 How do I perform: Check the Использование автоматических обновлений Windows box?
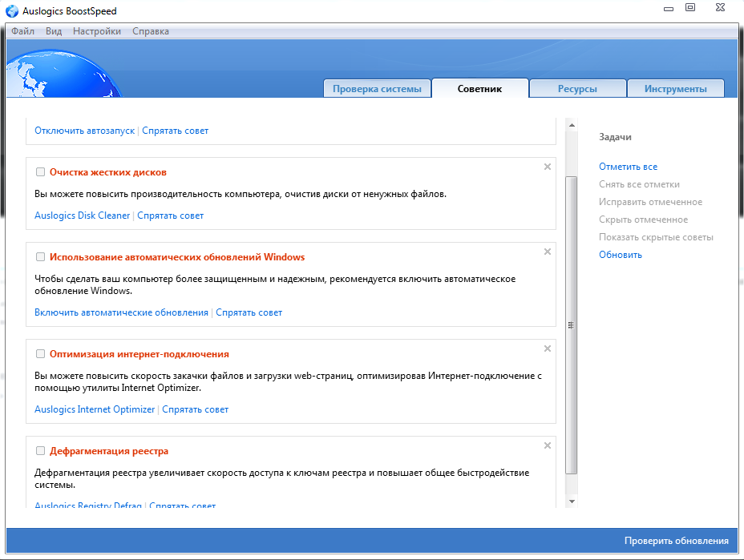(x=40, y=257)
